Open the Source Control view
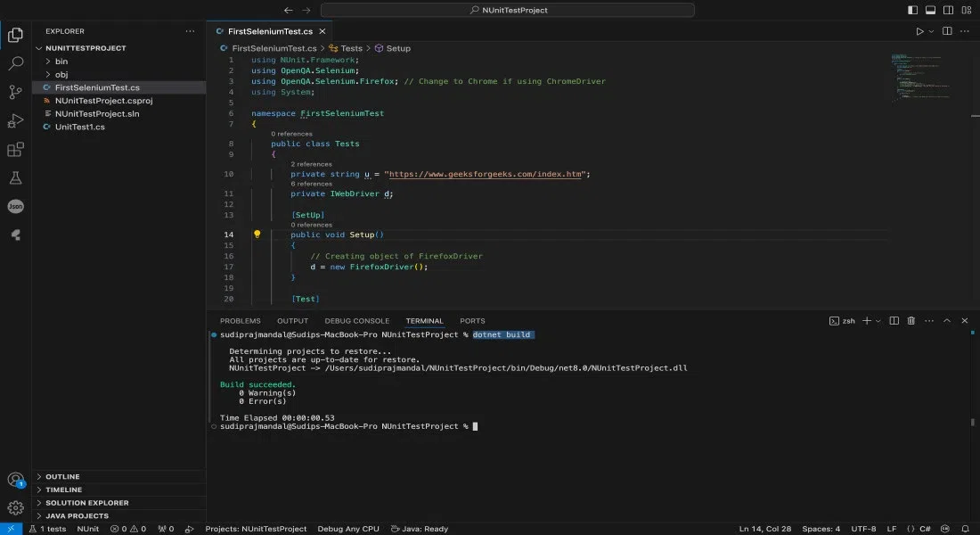Viewport: 980px width, 535px height. pyautogui.click(x=15, y=93)
